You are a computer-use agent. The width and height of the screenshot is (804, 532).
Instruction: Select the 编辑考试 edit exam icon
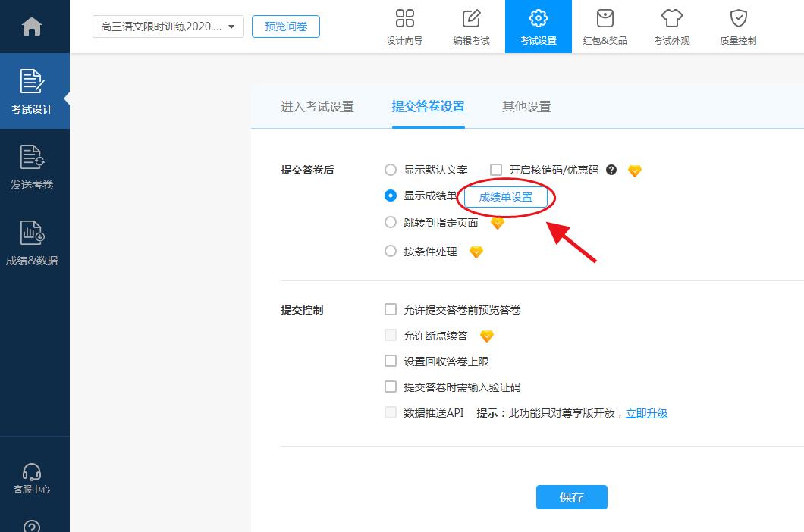click(471, 27)
